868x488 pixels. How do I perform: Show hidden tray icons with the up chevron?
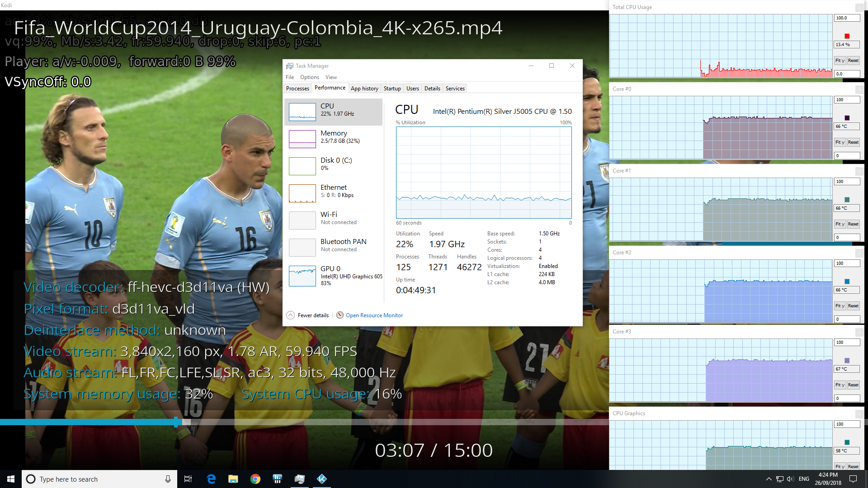[x=769, y=479]
